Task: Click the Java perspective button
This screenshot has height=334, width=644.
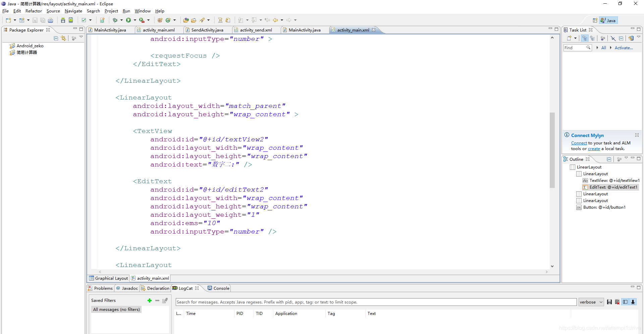Action: tap(608, 20)
